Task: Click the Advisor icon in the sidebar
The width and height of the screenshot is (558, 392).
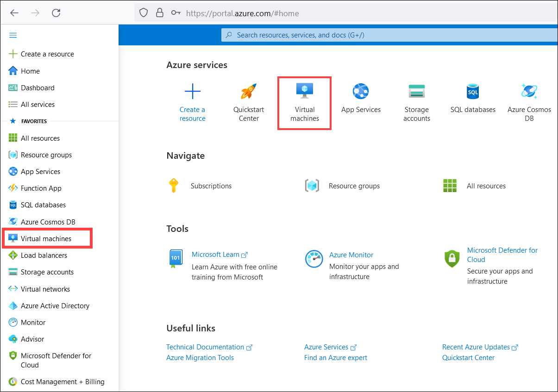Action: point(13,339)
